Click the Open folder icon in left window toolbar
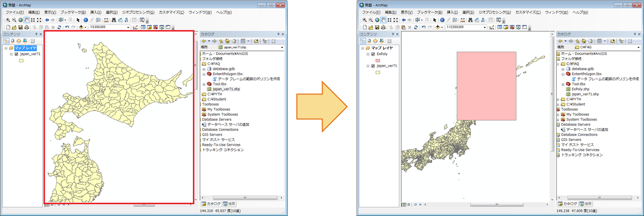The height and width of the screenshot is (216, 644). (x=14, y=28)
